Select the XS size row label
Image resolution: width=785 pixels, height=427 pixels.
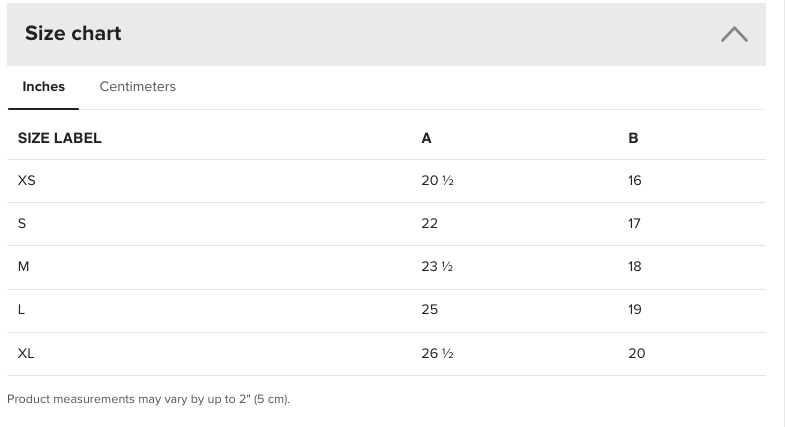tap(27, 181)
